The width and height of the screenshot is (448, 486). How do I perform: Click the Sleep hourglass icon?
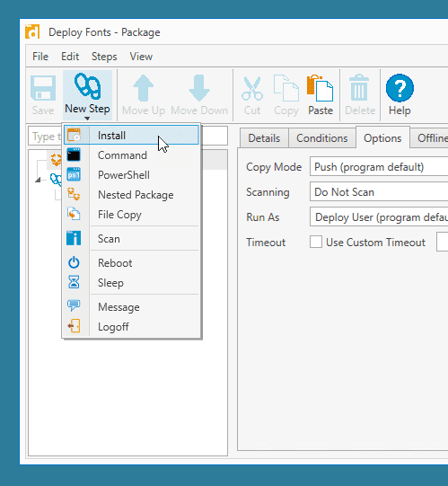[74, 282]
